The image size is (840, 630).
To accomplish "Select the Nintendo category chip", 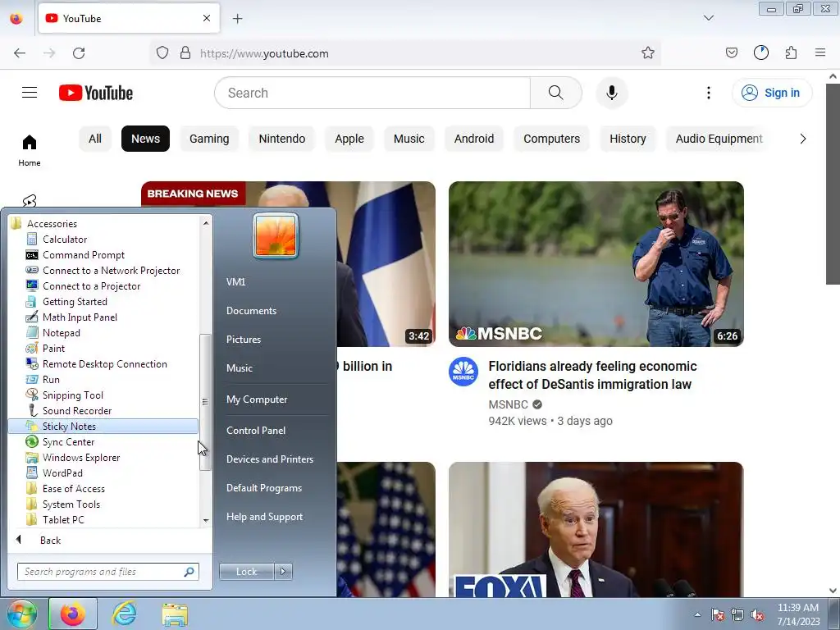I will coord(282,139).
